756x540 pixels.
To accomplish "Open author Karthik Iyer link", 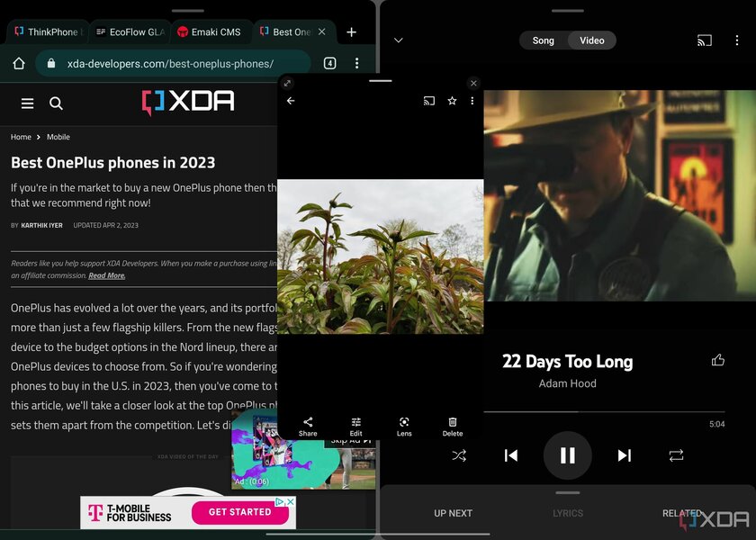I will coord(42,225).
